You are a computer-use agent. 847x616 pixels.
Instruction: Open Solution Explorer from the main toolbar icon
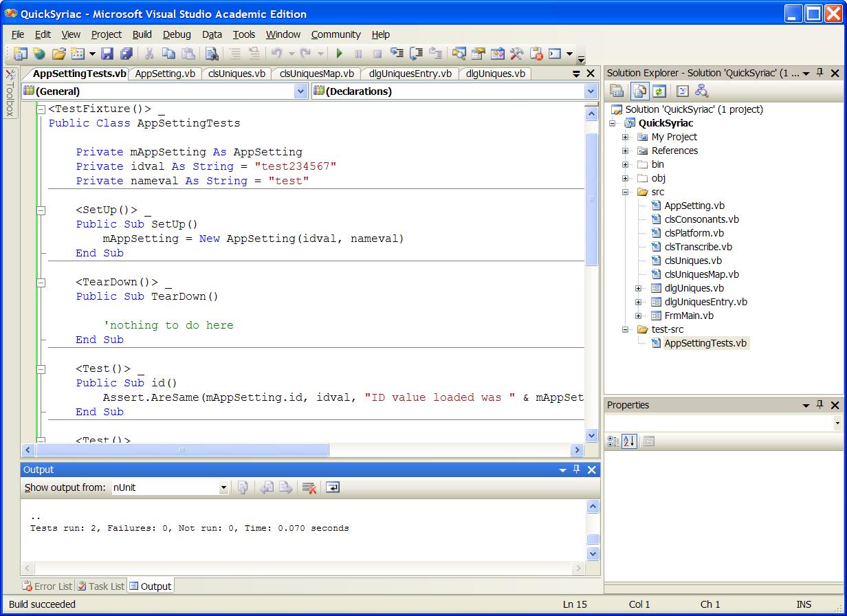[x=459, y=54]
